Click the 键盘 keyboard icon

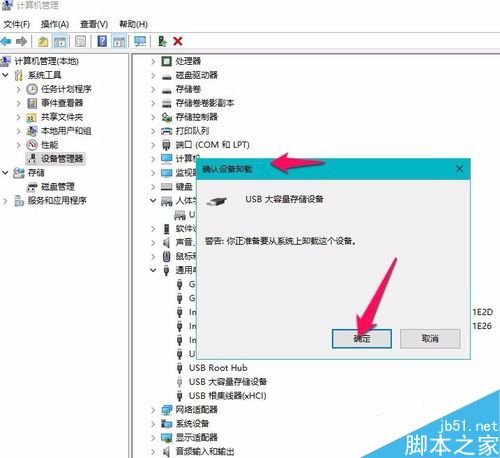(x=166, y=187)
